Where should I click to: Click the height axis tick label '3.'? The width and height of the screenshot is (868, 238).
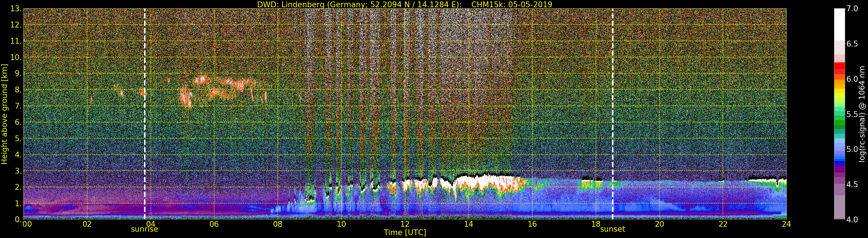18,171
